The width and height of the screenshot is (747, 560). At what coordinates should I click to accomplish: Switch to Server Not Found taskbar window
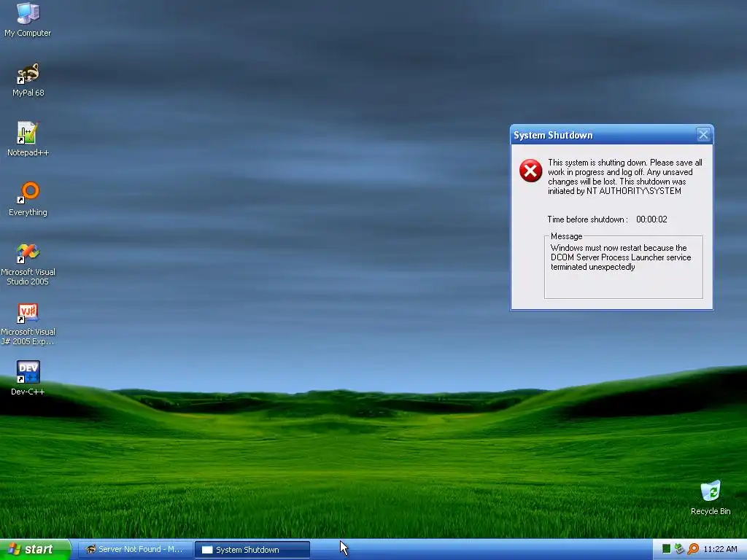pyautogui.click(x=135, y=550)
